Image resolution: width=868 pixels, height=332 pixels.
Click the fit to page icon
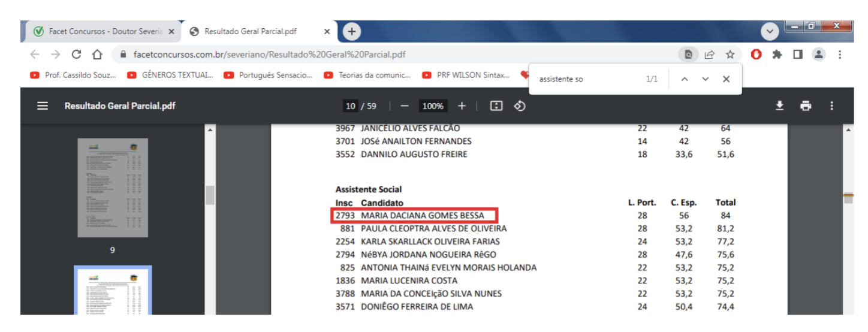(496, 106)
